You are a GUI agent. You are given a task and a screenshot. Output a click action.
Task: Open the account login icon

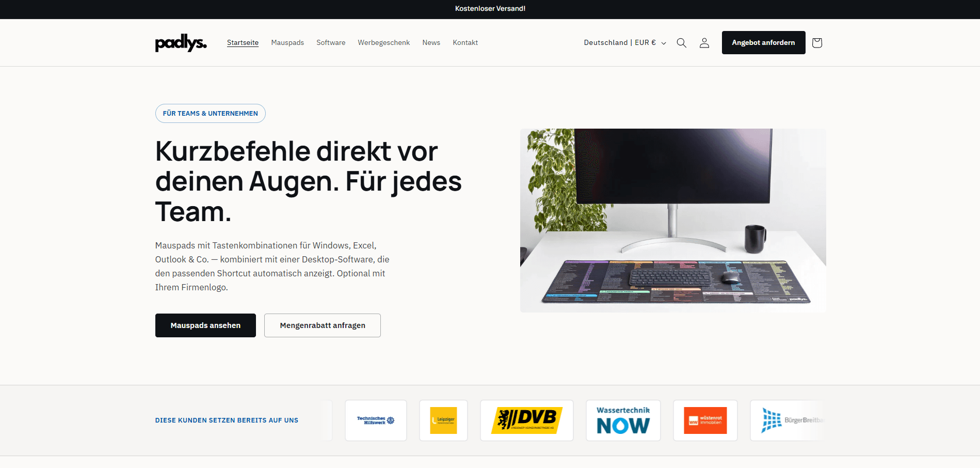pyautogui.click(x=704, y=43)
